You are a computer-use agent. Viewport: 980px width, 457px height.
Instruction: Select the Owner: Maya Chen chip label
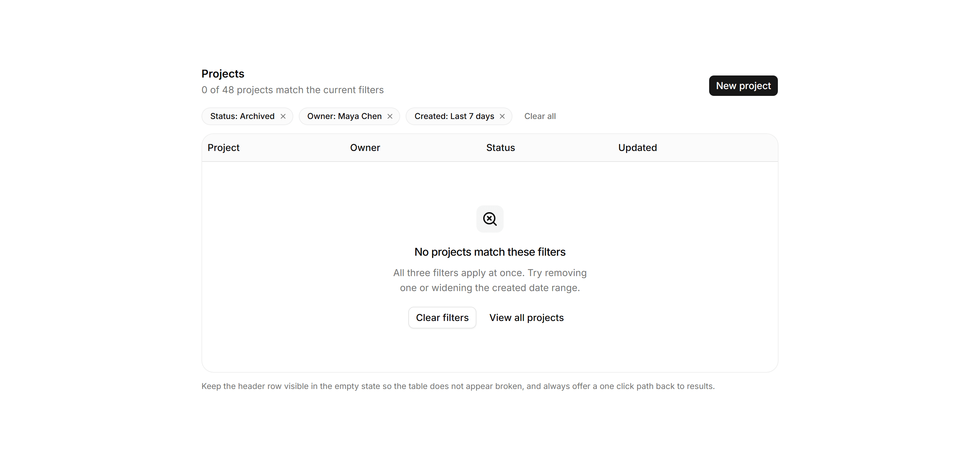point(344,116)
